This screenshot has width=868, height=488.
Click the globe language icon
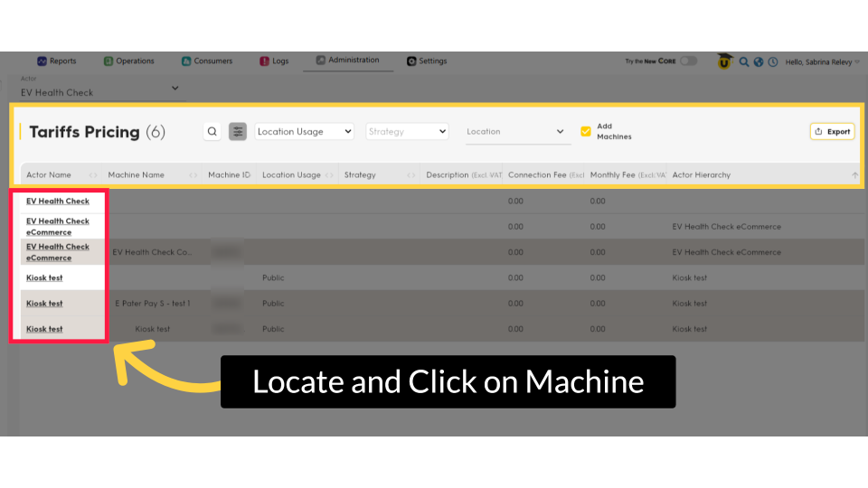759,62
